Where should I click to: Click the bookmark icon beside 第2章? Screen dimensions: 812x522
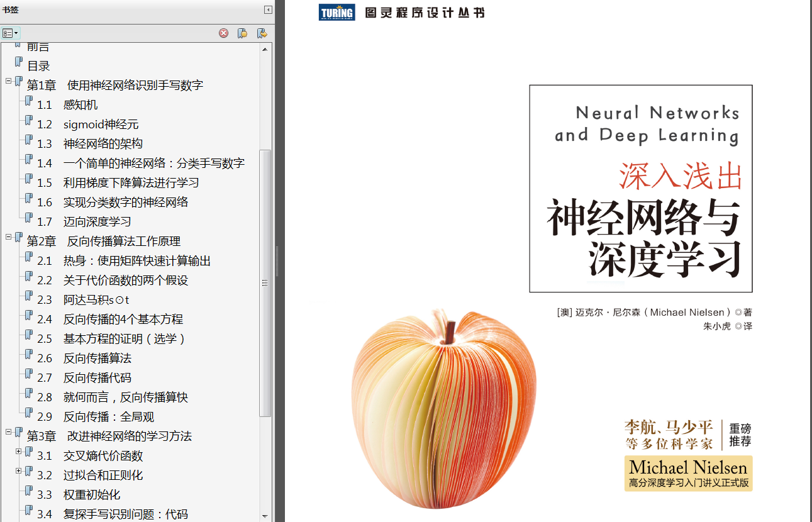[19, 238]
